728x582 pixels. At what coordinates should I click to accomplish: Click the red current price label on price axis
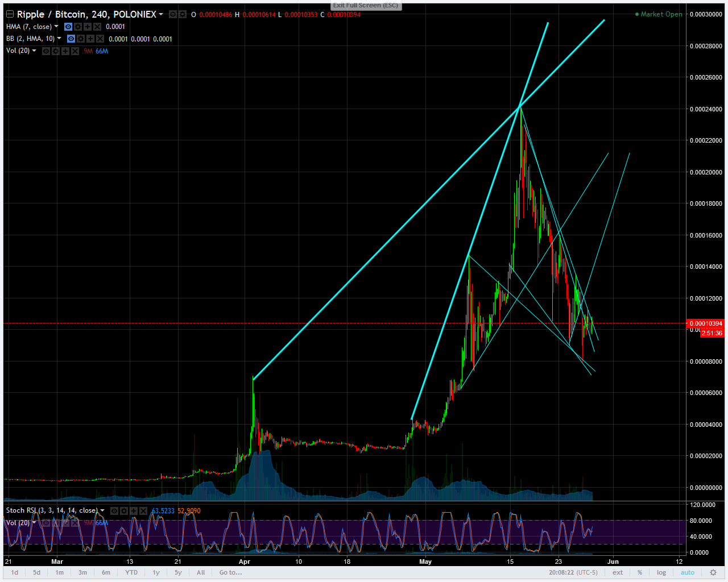[704, 323]
